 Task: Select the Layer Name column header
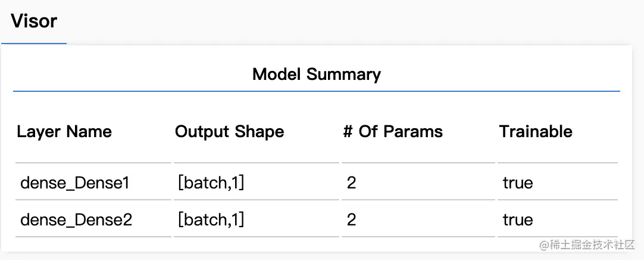click(64, 132)
